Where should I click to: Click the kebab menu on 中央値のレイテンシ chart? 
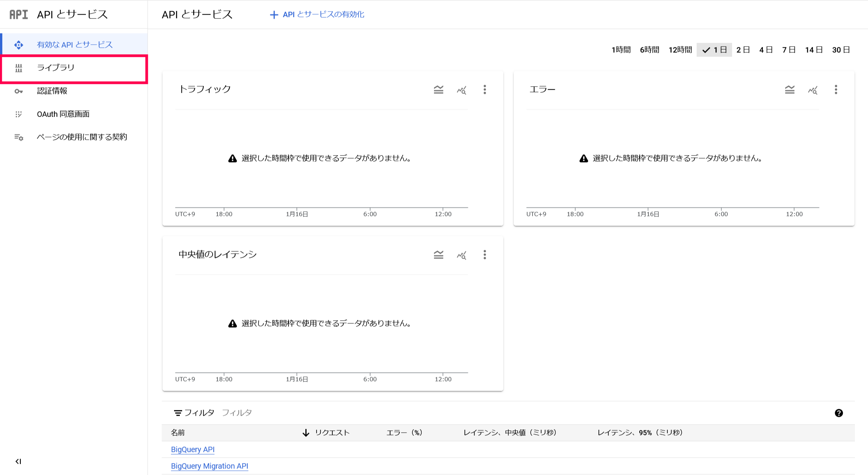click(x=485, y=255)
